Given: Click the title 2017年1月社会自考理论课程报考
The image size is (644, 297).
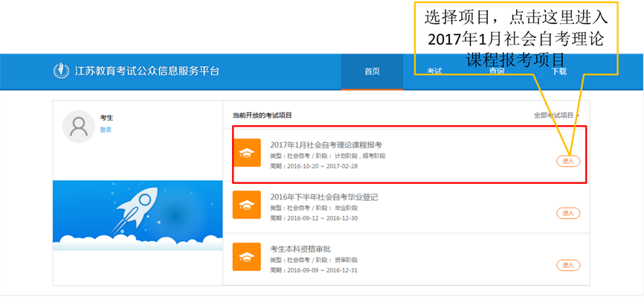Looking at the screenshot, I should click(326, 145).
